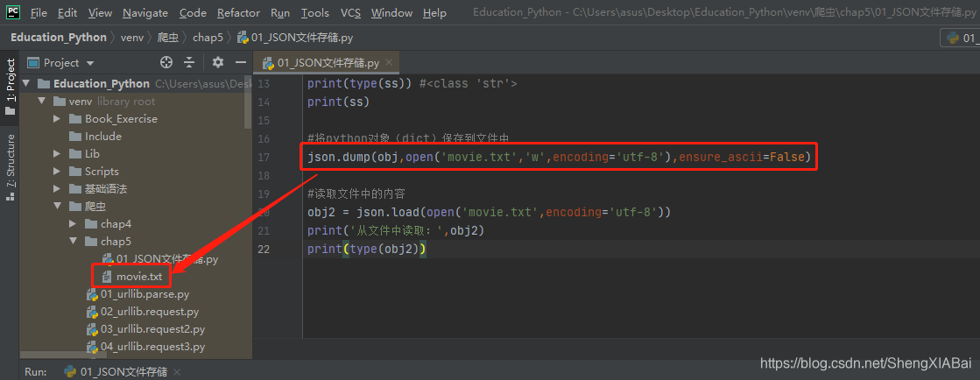Click the Book_Exercise folder icon

[75, 119]
